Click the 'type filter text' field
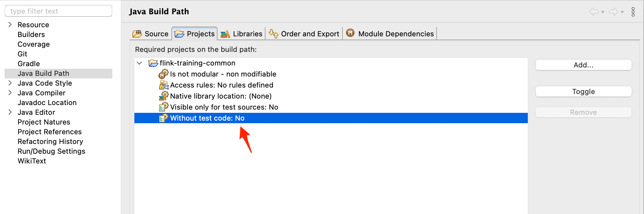644x214 pixels. [58, 11]
